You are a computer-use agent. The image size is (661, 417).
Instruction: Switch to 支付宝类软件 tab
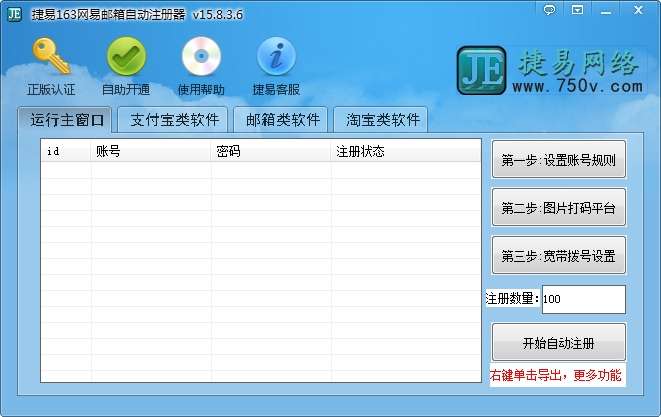coord(175,120)
